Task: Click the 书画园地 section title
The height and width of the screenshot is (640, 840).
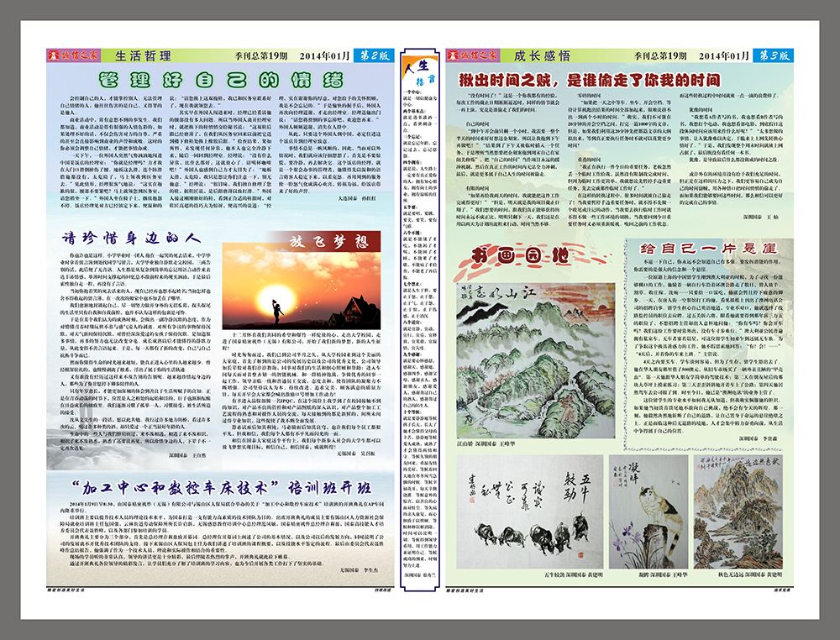Action: 520,255
